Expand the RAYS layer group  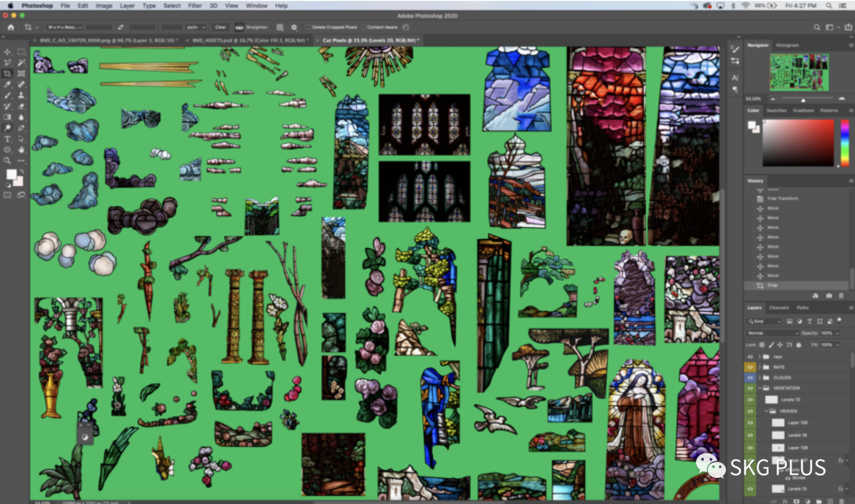point(760,368)
